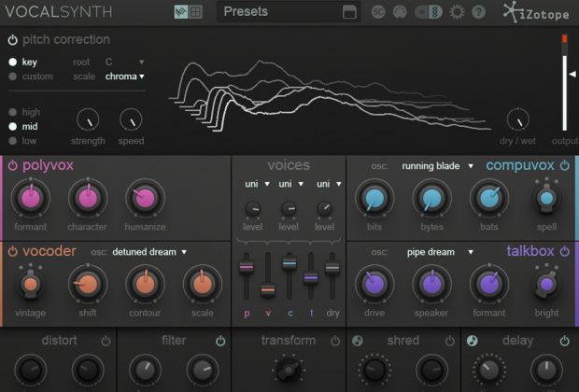Viewport: 579px width, 392px height.
Task: Open the settings gear icon
Action: tap(457, 12)
